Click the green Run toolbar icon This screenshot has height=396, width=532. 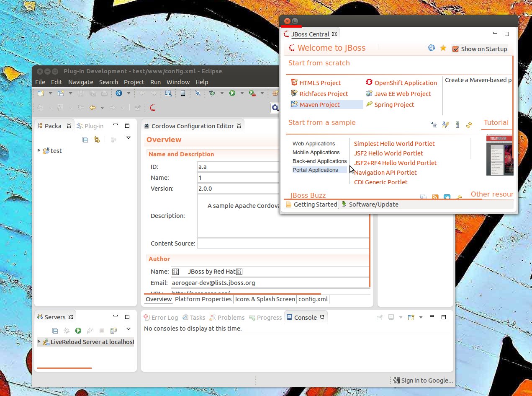[232, 93]
